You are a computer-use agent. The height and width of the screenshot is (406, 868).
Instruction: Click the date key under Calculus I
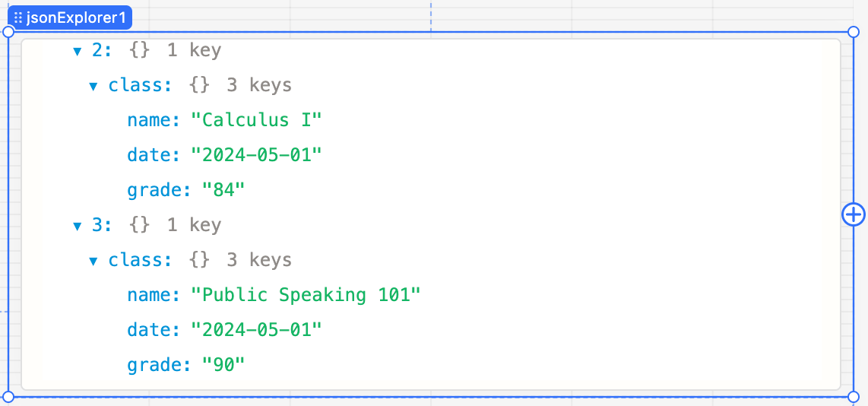[154, 155]
